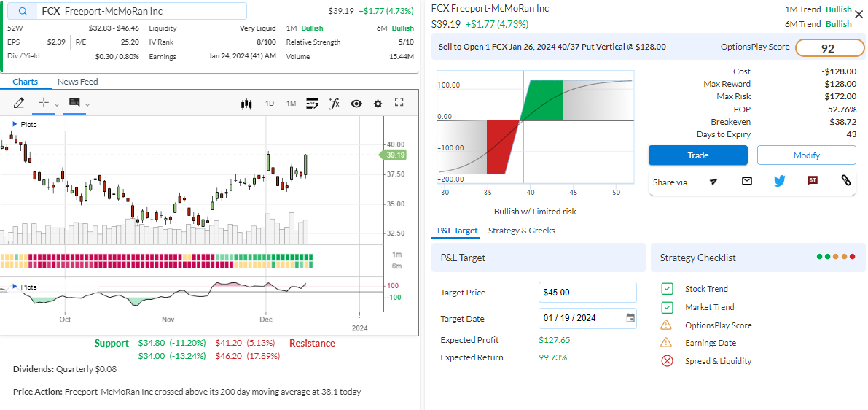Open the Target Date calendar picker

pyautogui.click(x=630, y=318)
